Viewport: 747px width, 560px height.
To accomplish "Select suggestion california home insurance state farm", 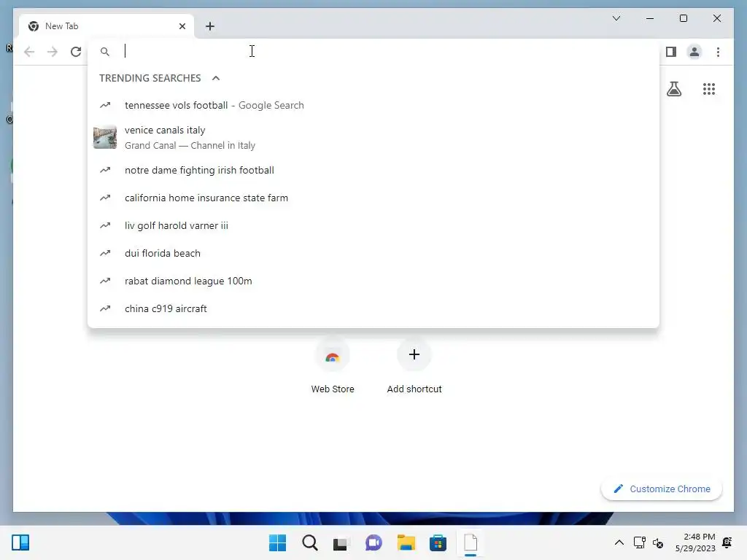I will click(x=373, y=198).
